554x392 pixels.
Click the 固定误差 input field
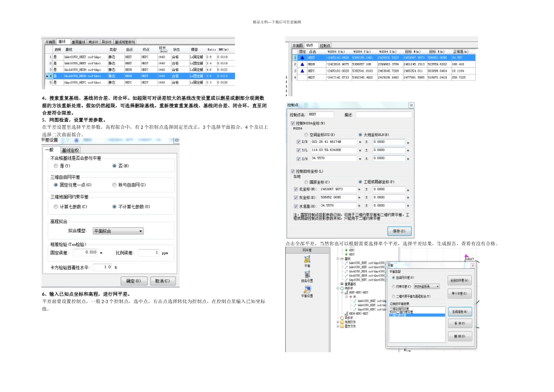coord(85,253)
